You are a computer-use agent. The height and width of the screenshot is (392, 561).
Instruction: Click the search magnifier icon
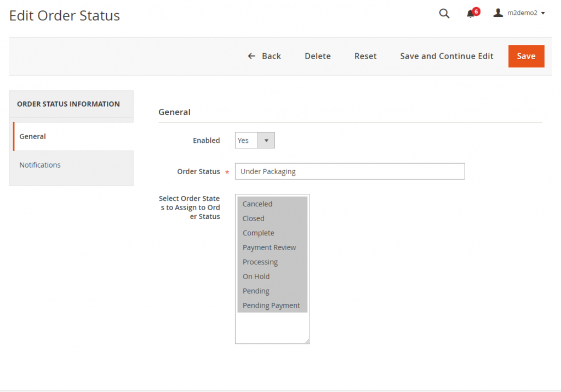point(444,14)
